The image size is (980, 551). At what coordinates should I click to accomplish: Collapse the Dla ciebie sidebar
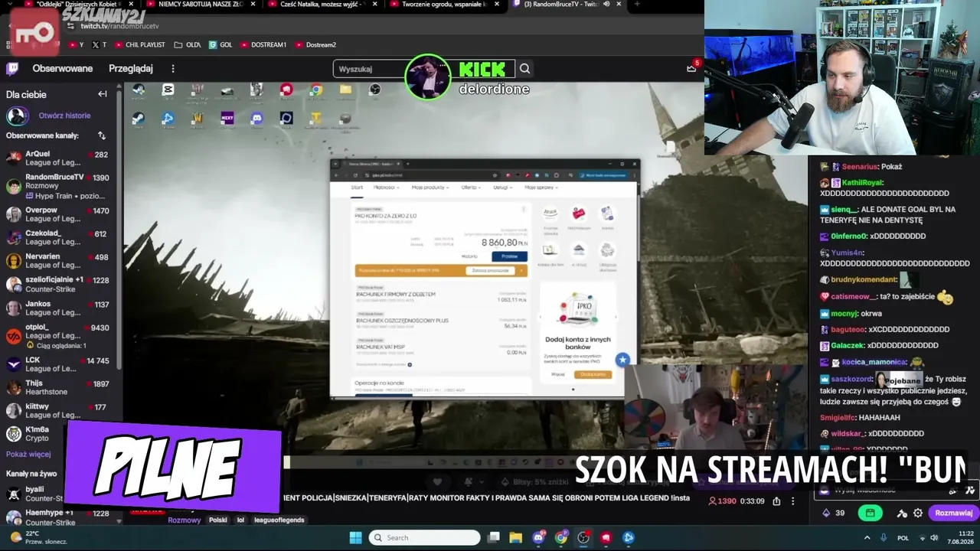pyautogui.click(x=103, y=94)
